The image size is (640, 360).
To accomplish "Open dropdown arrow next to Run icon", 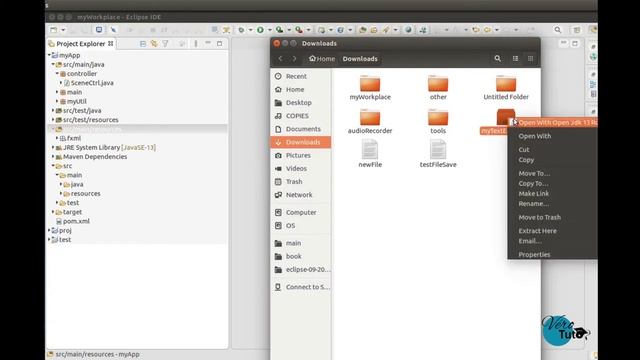I will pos(269,30).
